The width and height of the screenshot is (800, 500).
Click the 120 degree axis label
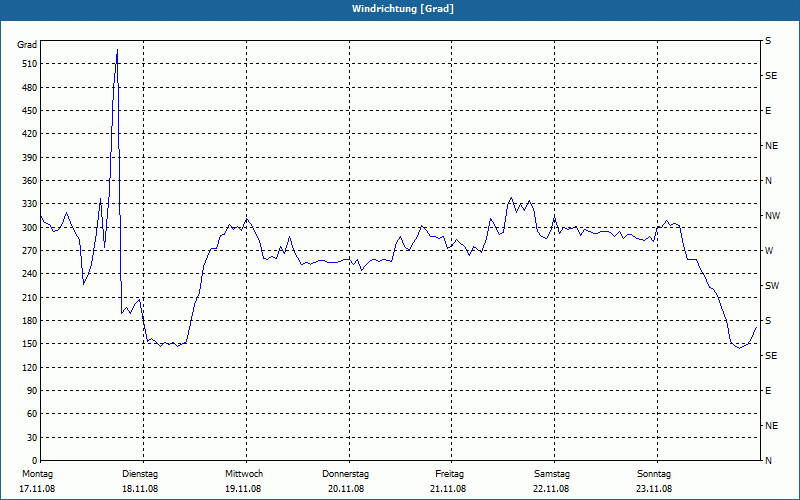30,367
